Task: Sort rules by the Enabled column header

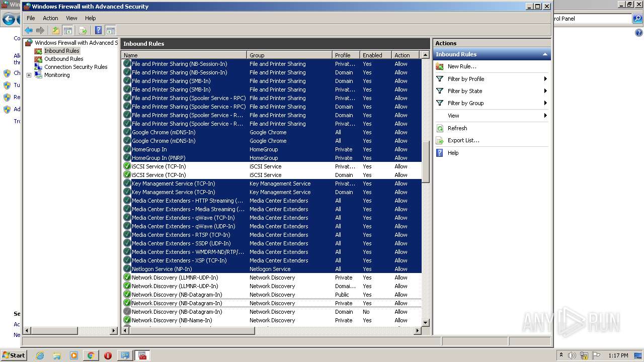Action: pyautogui.click(x=376, y=55)
